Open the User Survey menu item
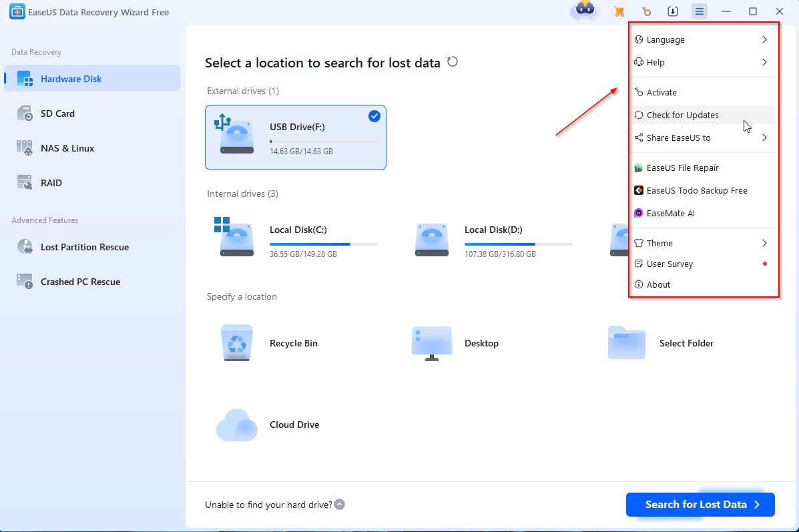This screenshot has height=532, width=799. click(x=703, y=264)
